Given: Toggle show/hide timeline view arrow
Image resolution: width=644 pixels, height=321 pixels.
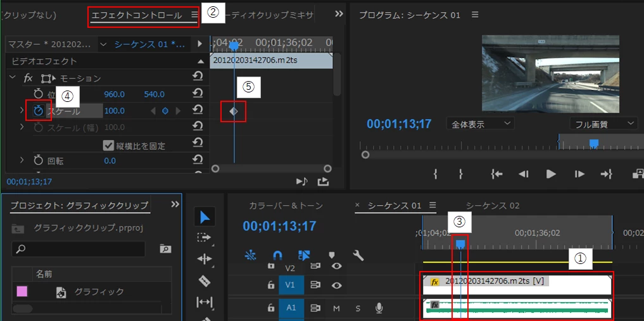Looking at the screenshot, I should click(x=200, y=44).
